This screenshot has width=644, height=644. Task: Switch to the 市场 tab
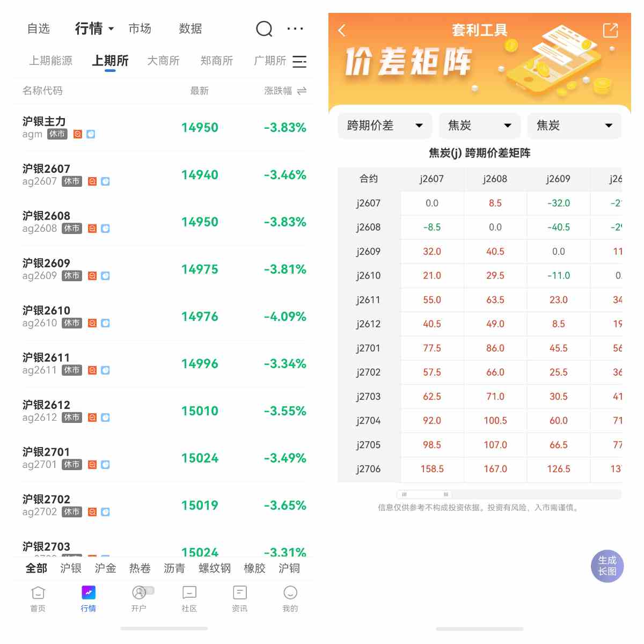(x=140, y=28)
